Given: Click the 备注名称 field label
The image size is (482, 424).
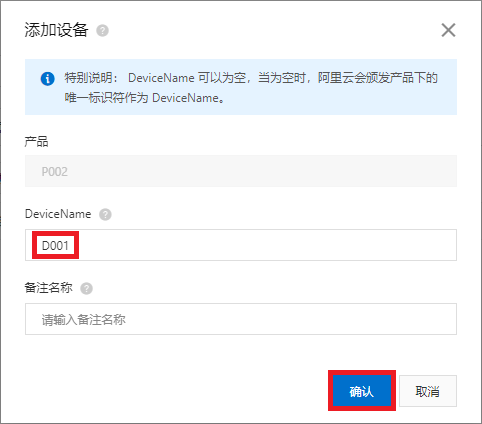Looking at the screenshot, I should point(48,288).
